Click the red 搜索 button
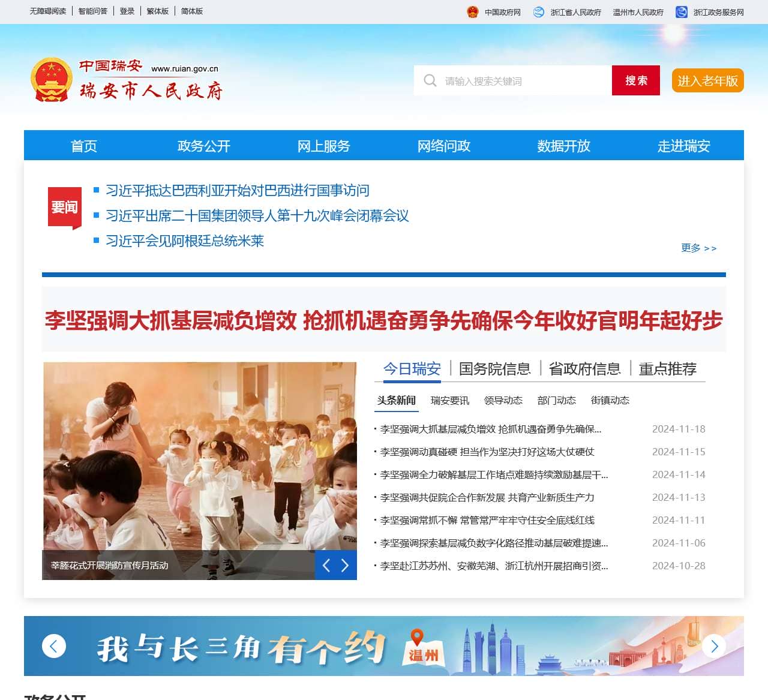Image resolution: width=768 pixels, height=700 pixels. point(636,80)
